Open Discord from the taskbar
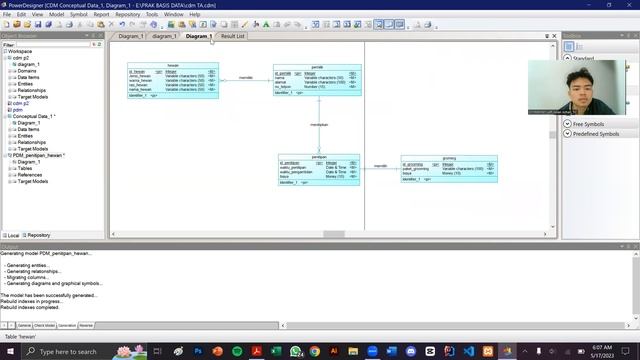 (411, 351)
